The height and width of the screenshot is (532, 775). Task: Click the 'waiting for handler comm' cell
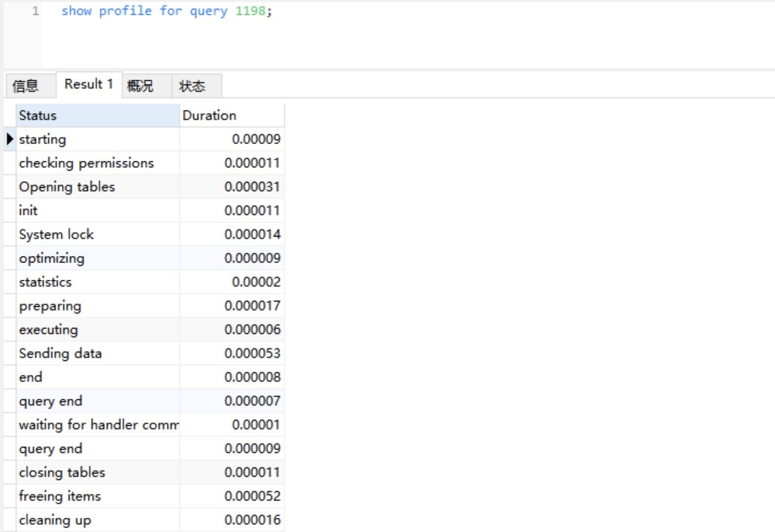(97, 425)
